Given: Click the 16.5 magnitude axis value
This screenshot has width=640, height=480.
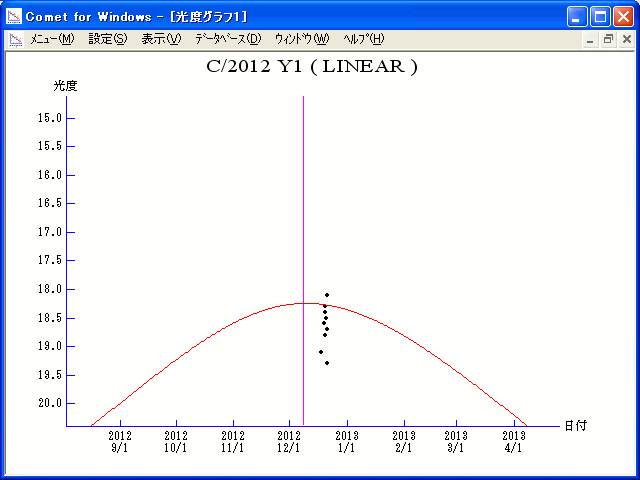Looking at the screenshot, I should [x=50, y=203].
